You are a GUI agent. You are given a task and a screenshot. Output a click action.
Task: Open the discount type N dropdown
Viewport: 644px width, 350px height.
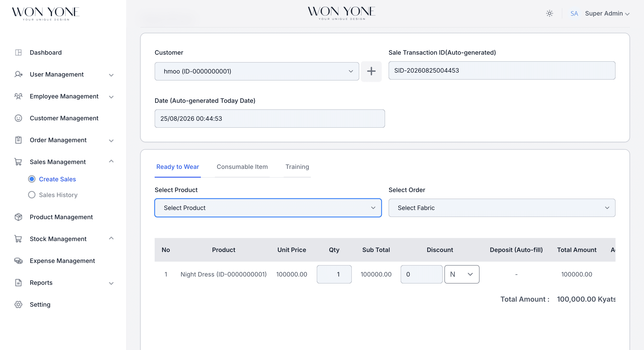tap(462, 274)
